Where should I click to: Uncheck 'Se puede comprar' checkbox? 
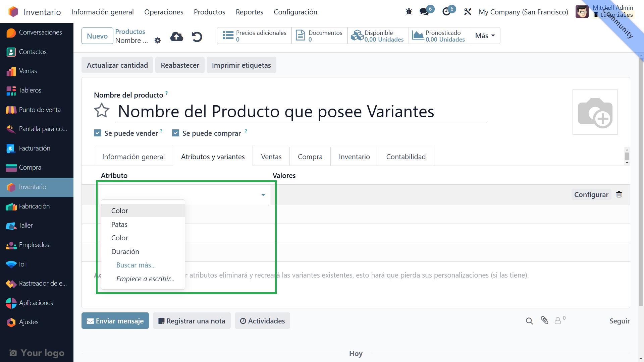(x=175, y=133)
